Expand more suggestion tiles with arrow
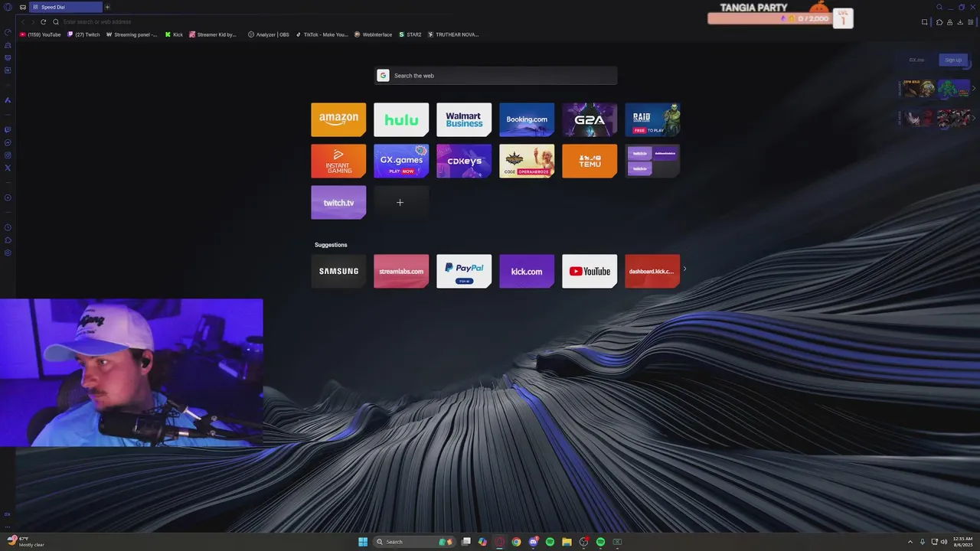The image size is (980, 551). [684, 269]
